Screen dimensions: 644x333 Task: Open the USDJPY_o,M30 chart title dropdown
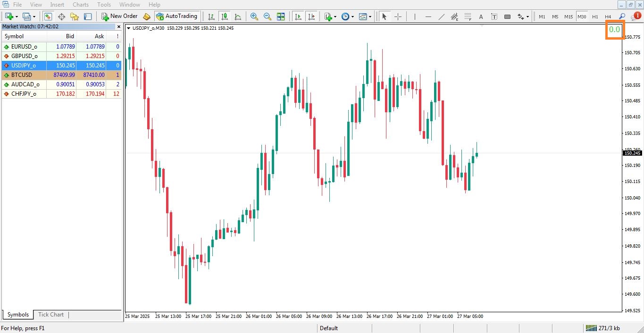pos(129,28)
